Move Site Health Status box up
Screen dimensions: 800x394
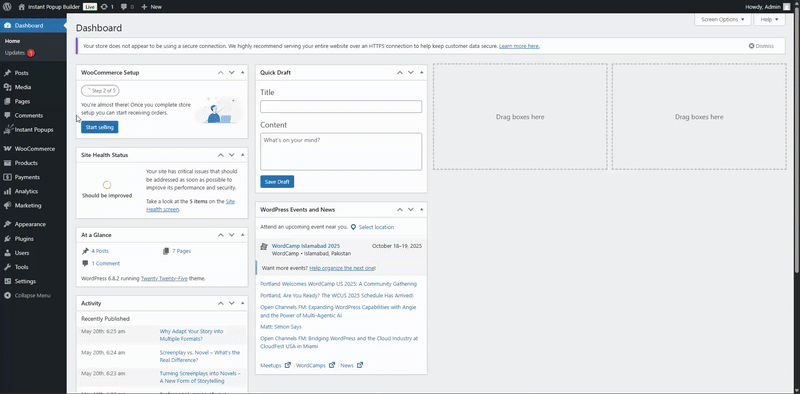pos(220,155)
